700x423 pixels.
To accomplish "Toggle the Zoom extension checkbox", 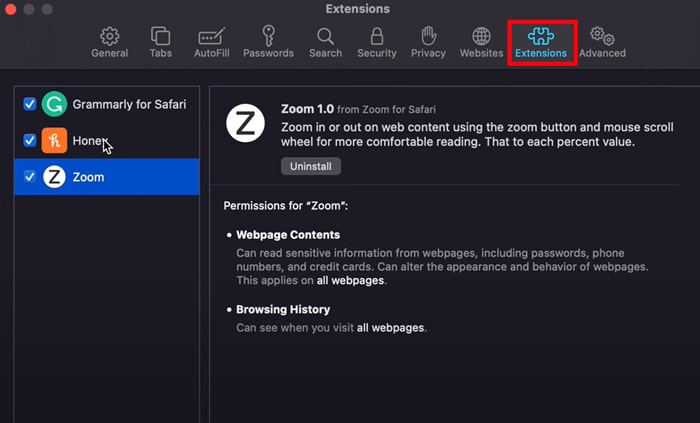I will point(30,177).
